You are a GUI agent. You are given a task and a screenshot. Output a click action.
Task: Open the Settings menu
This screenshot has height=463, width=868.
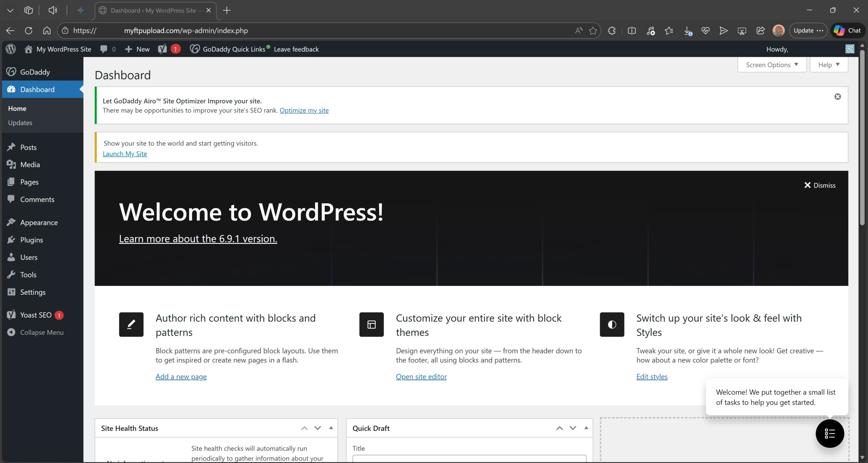click(42, 292)
